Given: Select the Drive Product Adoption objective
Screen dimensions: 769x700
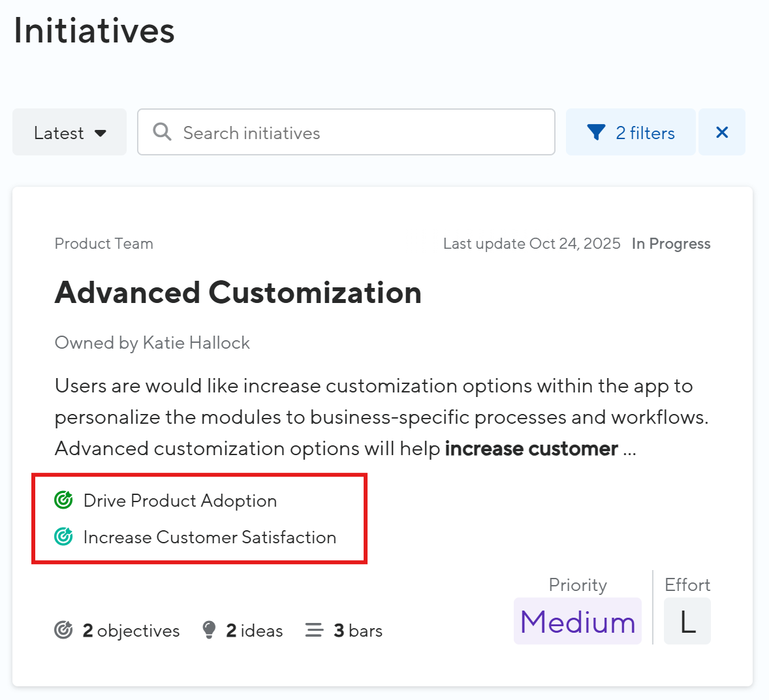Looking at the screenshot, I should tap(180, 501).
